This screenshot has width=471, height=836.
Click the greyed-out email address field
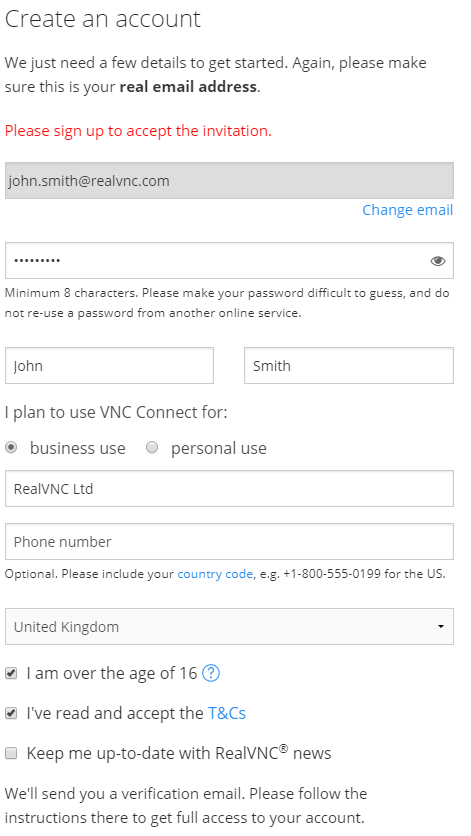point(229,181)
